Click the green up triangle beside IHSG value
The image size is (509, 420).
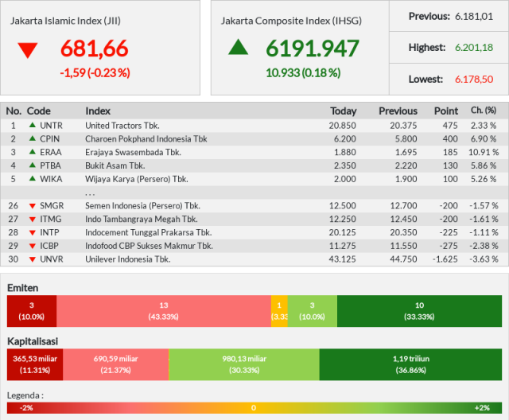coord(239,47)
